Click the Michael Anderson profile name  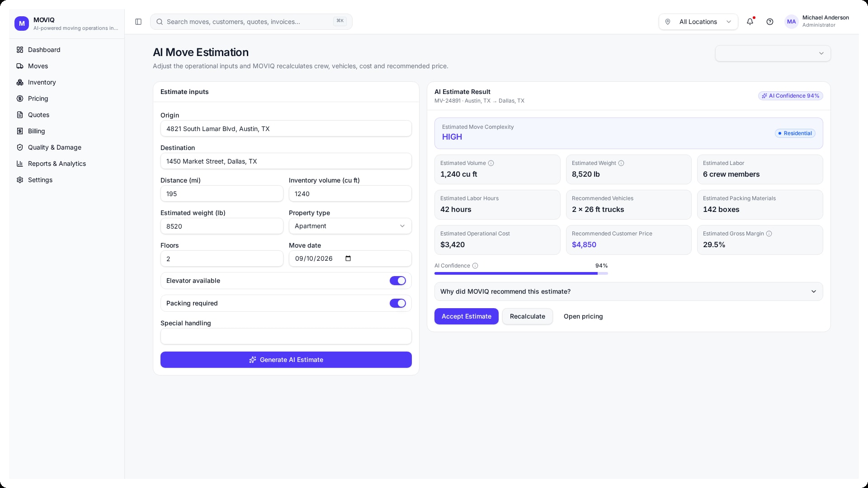click(x=826, y=18)
